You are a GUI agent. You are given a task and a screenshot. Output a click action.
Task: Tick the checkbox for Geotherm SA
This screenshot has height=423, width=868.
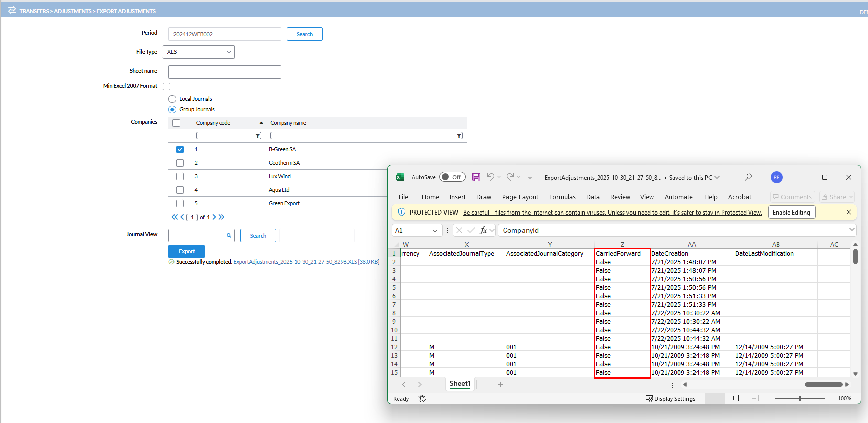[180, 163]
